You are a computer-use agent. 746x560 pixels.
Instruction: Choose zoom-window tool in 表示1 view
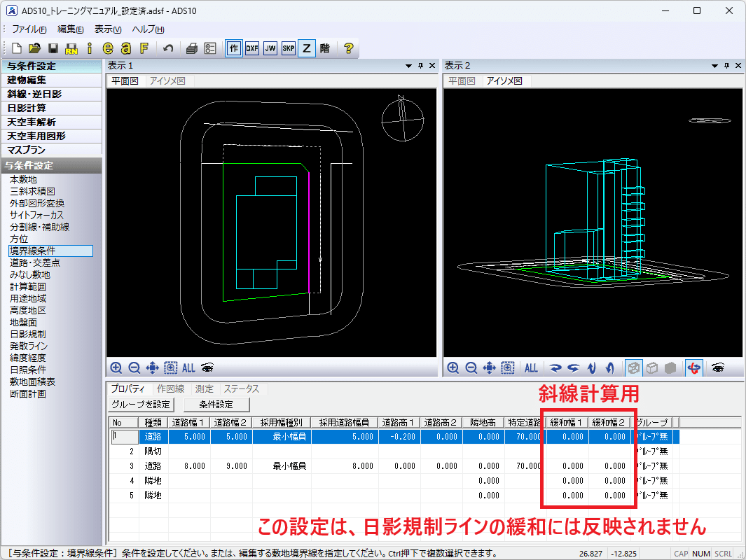point(171,367)
